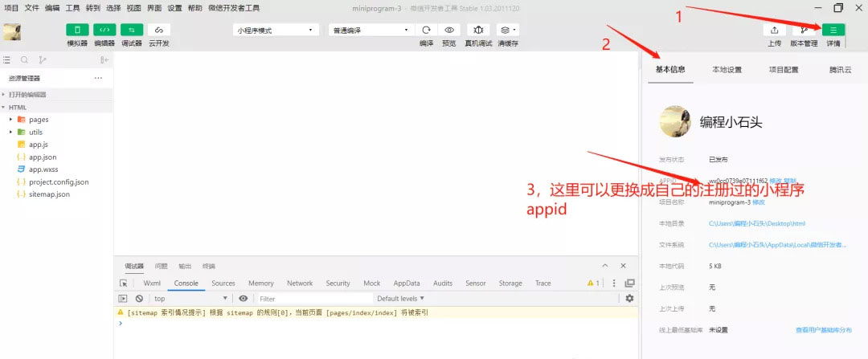
Task: Switch to the 终端 terminal tab
Action: [x=209, y=266]
